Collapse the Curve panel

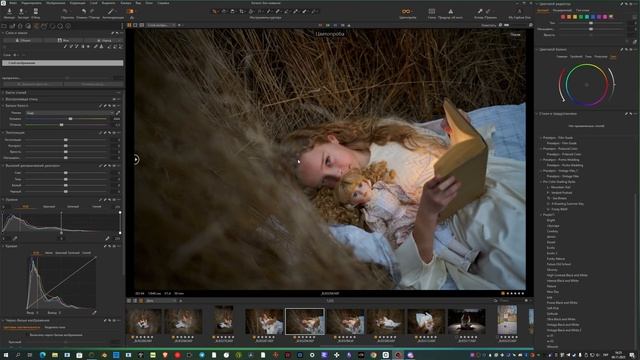pyautogui.click(x=3, y=246)
